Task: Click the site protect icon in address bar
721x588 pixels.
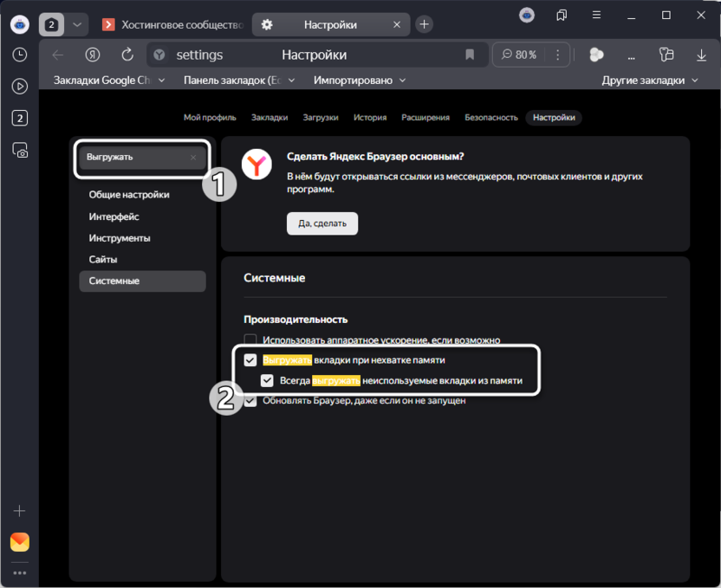Action: (x=159, y=55)
